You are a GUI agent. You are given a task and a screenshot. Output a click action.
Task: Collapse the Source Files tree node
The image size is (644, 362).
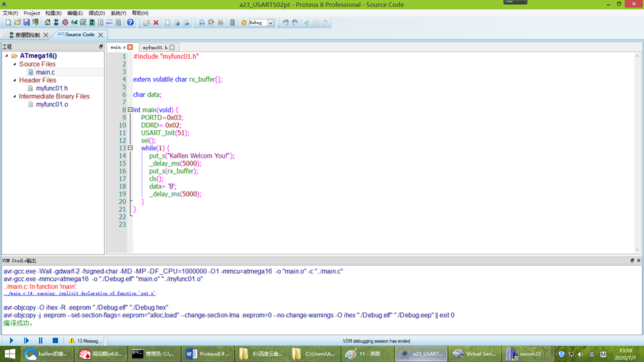click(15, 64)
